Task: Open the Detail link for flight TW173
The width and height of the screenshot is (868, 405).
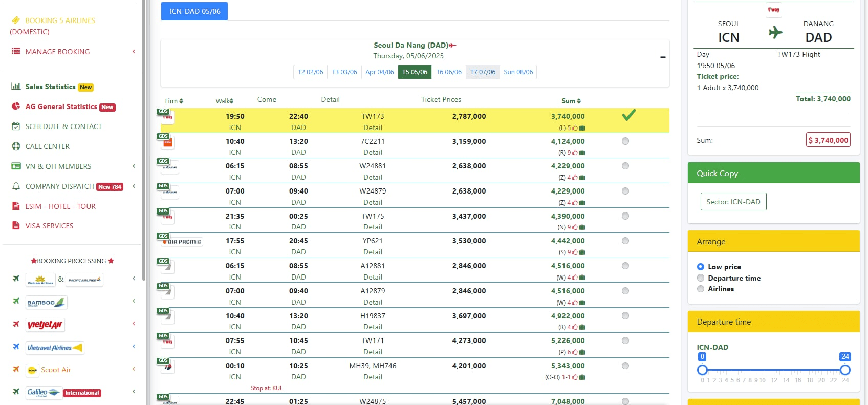Action: pyautogui.click(x=373, y=127)
